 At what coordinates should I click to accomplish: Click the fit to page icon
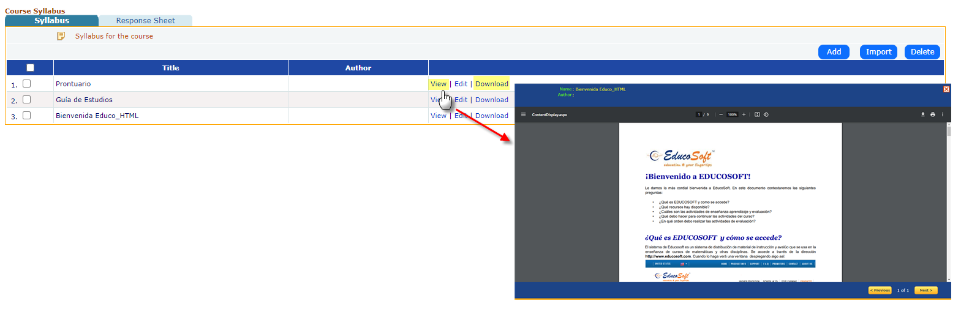click(757, 114)
